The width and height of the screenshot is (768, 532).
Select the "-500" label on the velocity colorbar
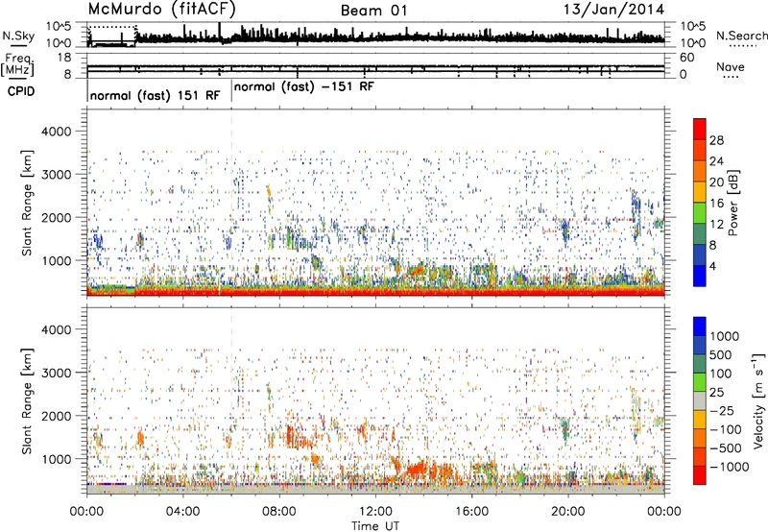tap(726, 448)
